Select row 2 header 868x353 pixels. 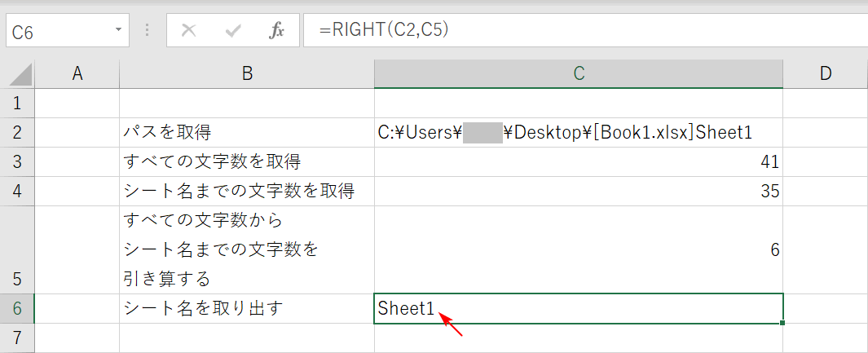[18, 132]
